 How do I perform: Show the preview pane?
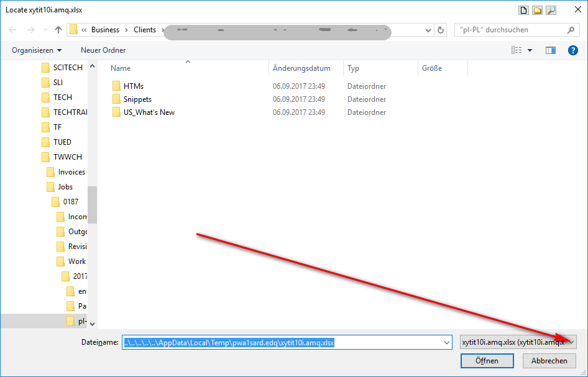click(x=550, y=50)
